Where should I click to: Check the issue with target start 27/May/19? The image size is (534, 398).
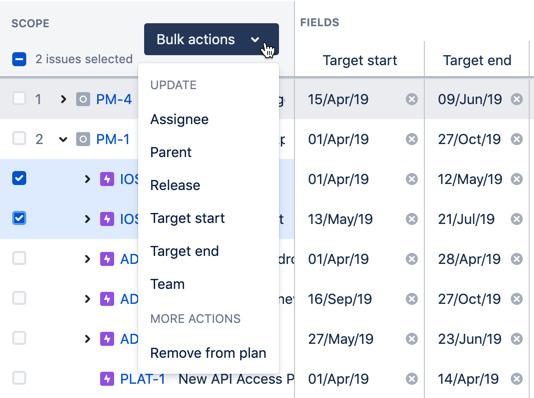pyautogui.click(x=19, y=338)
